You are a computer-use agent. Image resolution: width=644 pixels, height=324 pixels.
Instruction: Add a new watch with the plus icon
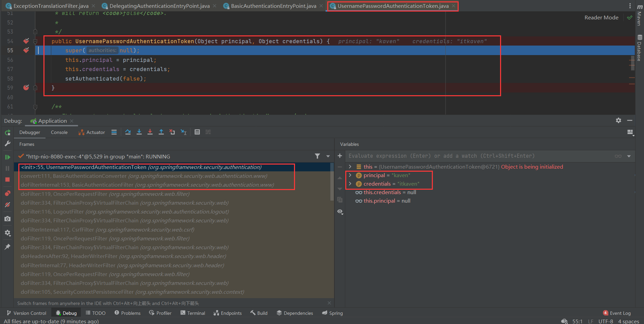pos(340,156)
